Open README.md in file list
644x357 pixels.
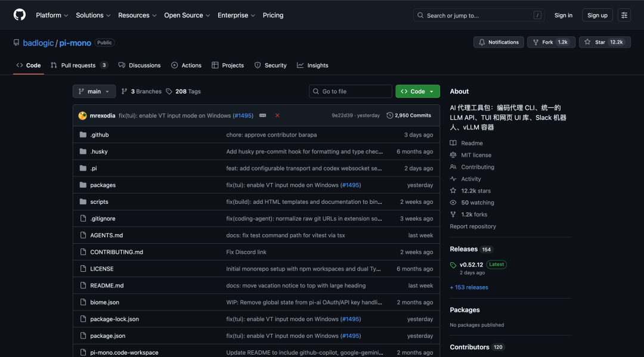coord(107,285)
